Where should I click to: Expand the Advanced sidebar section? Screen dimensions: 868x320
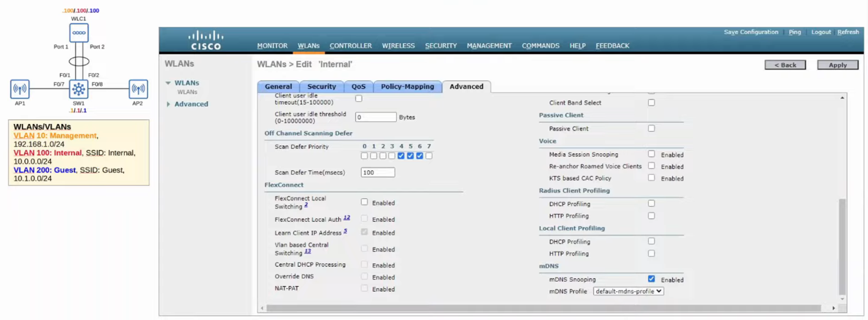(168, 104)
